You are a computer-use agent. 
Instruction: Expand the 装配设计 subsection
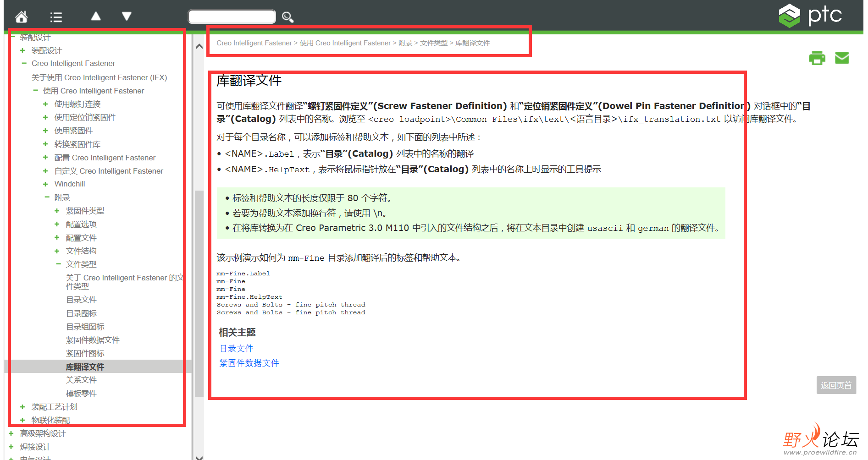pos(22,50)
